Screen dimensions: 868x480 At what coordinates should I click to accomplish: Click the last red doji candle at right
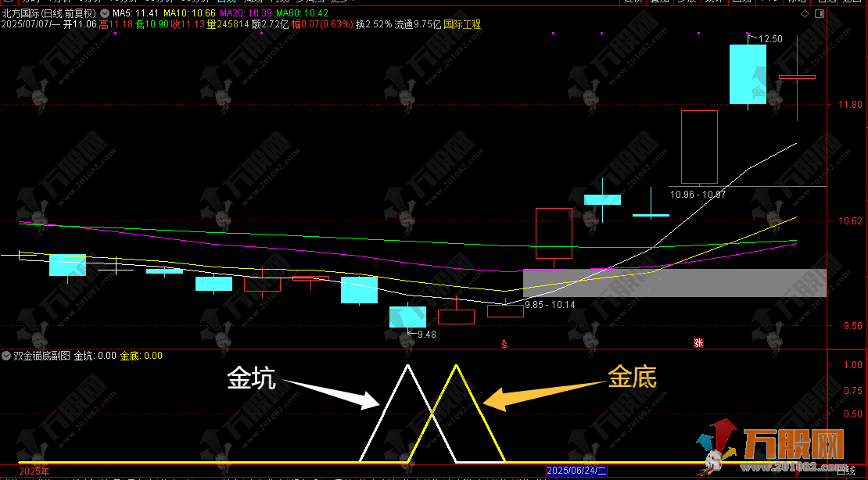797,77
